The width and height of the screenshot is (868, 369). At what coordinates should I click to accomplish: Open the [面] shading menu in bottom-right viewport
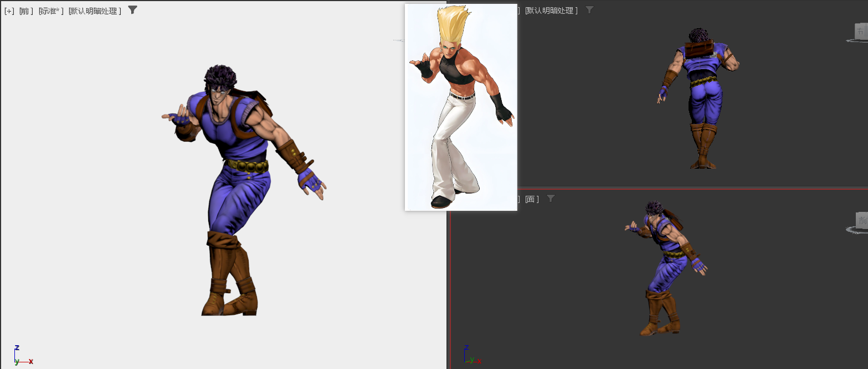click(531, 199)
